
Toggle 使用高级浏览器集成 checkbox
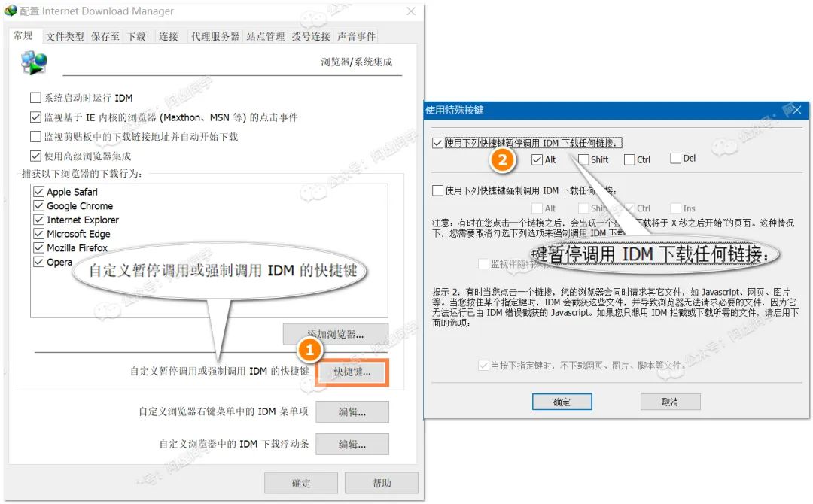[x=36, y=156]
